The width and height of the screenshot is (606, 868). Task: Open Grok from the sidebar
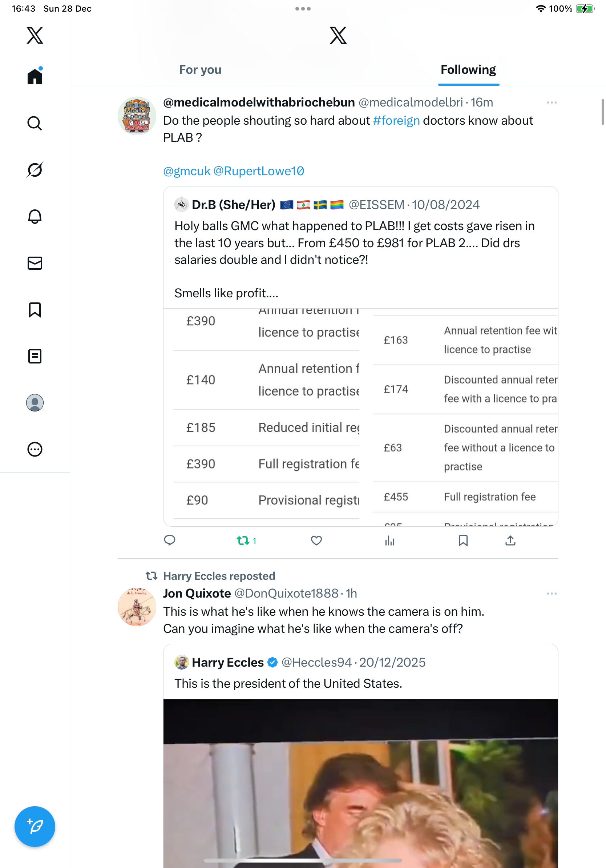pos(35,170)
